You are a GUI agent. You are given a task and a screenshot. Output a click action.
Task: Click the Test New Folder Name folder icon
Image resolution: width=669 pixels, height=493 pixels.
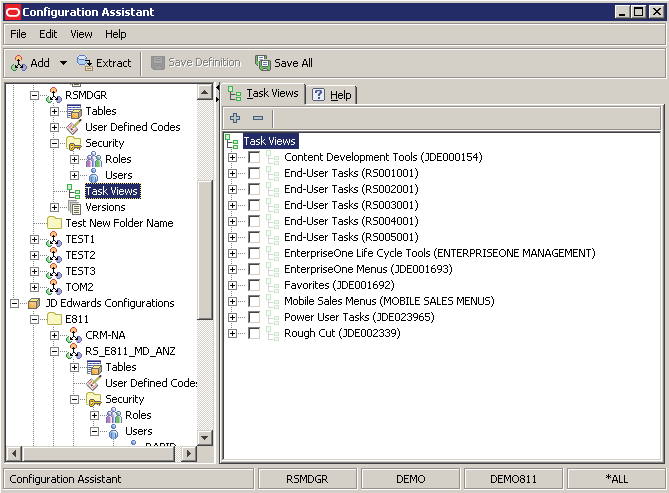click(x=54, y=223)
